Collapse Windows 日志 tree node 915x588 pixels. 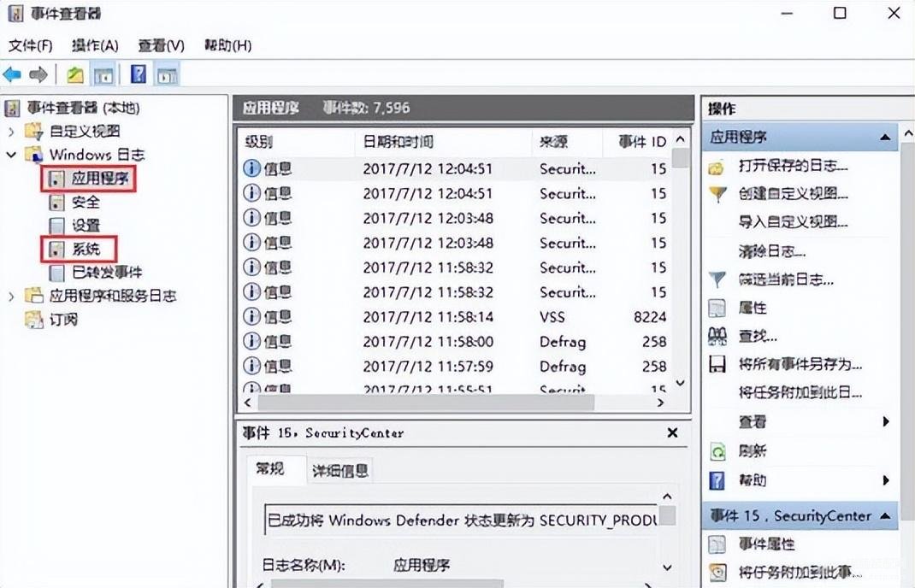11,156
